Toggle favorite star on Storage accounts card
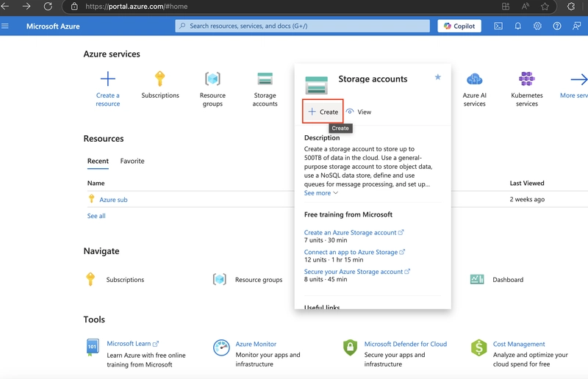Image resolution: width=588 pixels, height=379 pixels. coord(437,77)
